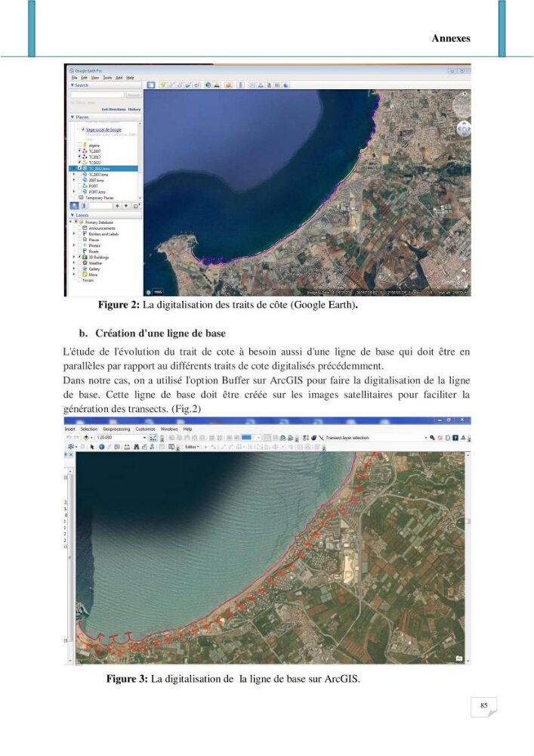The height and width of the screenshot is (756, 534).
Task: Click the ArcGIS blue color swatch
Action: 246,437
